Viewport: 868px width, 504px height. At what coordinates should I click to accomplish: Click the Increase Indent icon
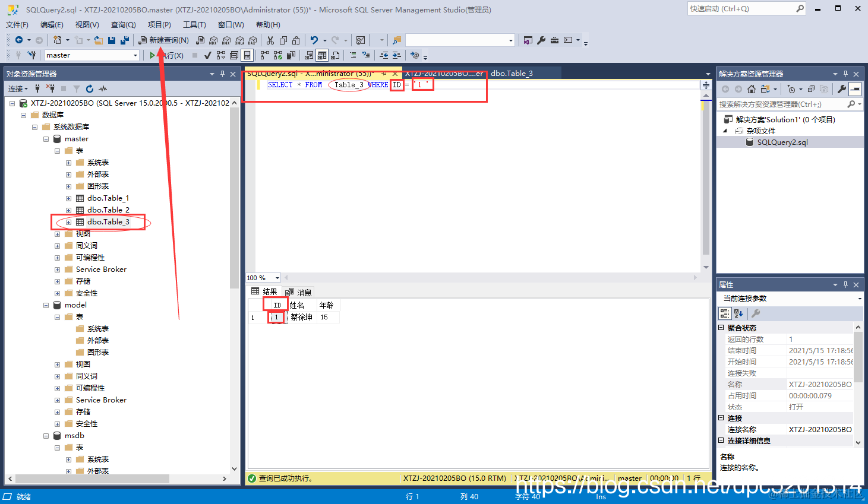point(397,55)
